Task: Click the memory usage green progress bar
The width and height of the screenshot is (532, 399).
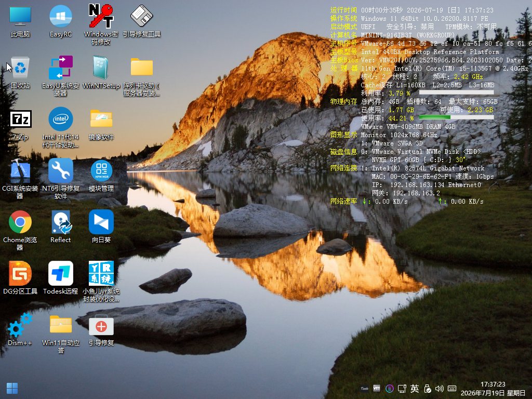Action: (x=456, y=117)
